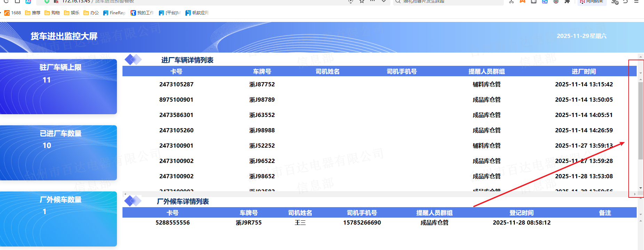644x250 pixels.
Task: Click the 货车进出监控大屏 title
Action: pyautogui.click(x=64, y=36)
